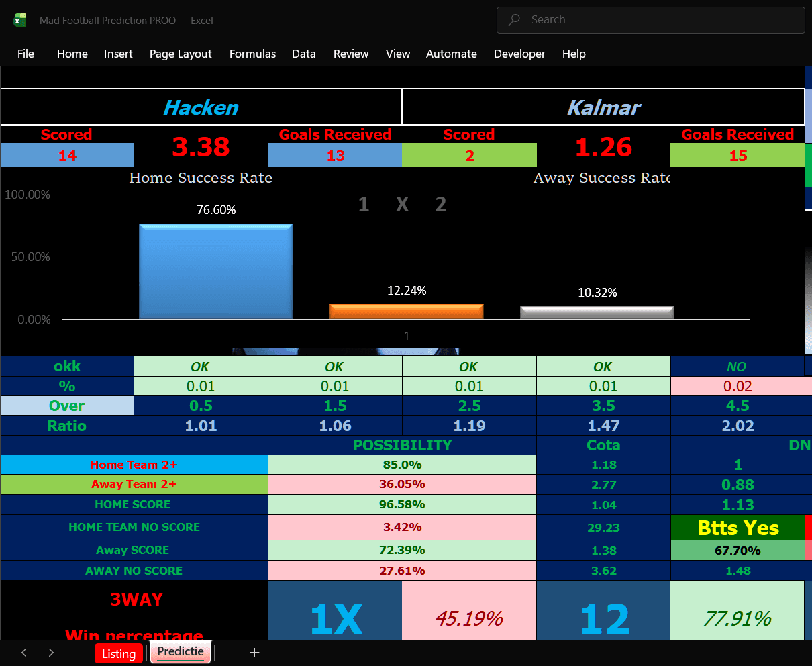
Task: Go to previous sheet using left arrow
Action: (x=24, y=653)
